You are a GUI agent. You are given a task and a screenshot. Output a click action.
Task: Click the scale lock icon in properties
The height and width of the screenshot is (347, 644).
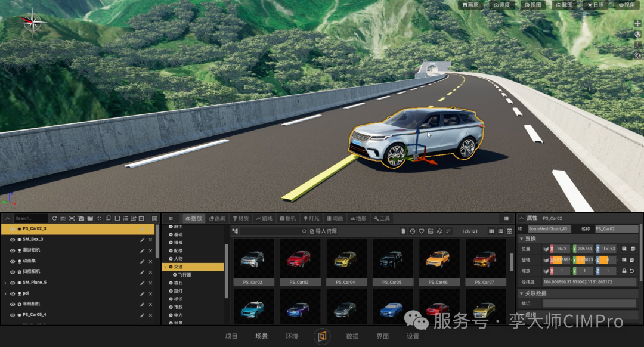[x=624, y=271]
